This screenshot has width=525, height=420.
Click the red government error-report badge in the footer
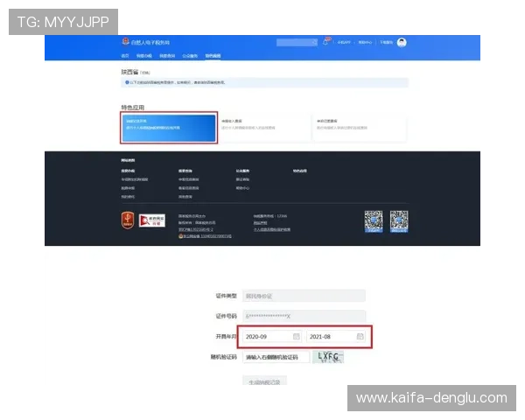point(152,220)
